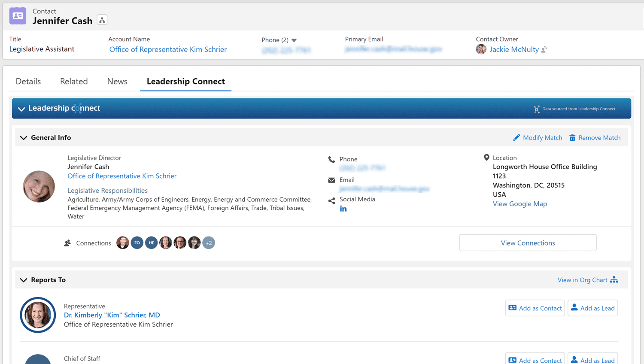Collapse the Leadership Connect banner section
644x364 pixels.
click(x=21, y=109)
